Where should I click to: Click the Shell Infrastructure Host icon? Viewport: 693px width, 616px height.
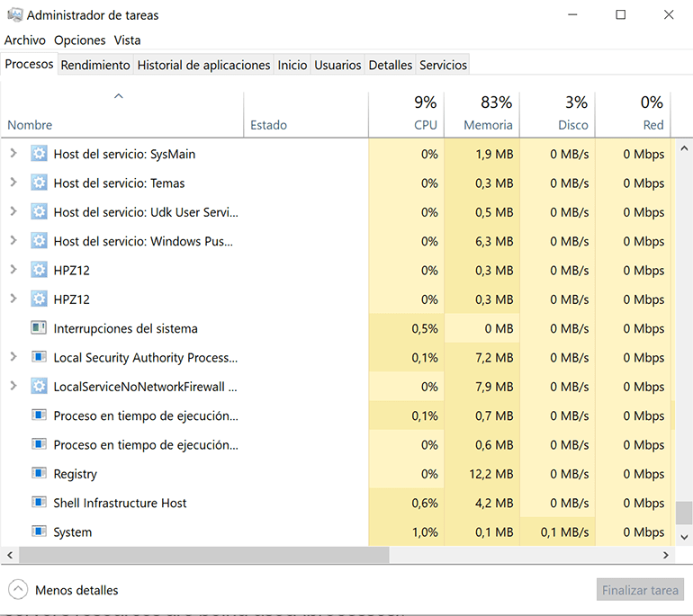(39, 503)
